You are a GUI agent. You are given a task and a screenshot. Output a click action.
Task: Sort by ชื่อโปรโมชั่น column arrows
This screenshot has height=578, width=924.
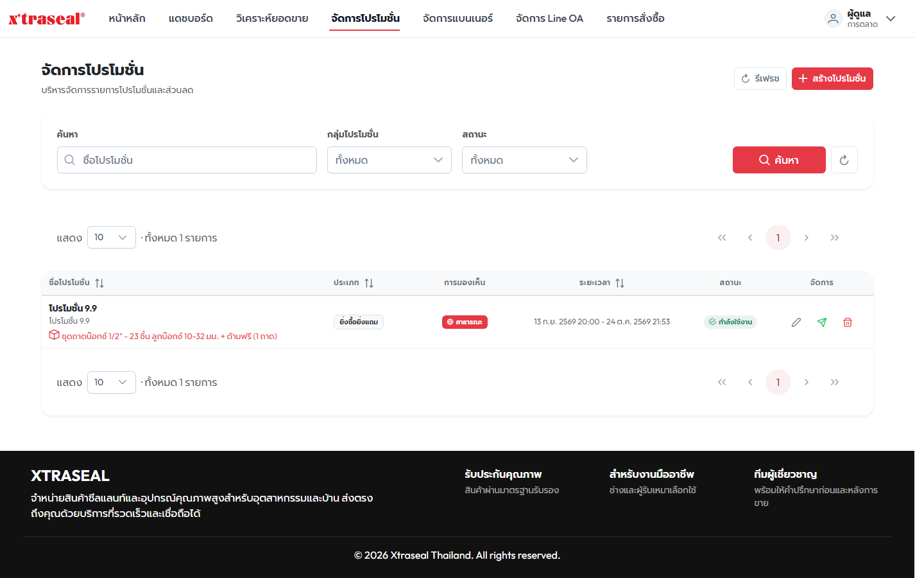point(99,283)
